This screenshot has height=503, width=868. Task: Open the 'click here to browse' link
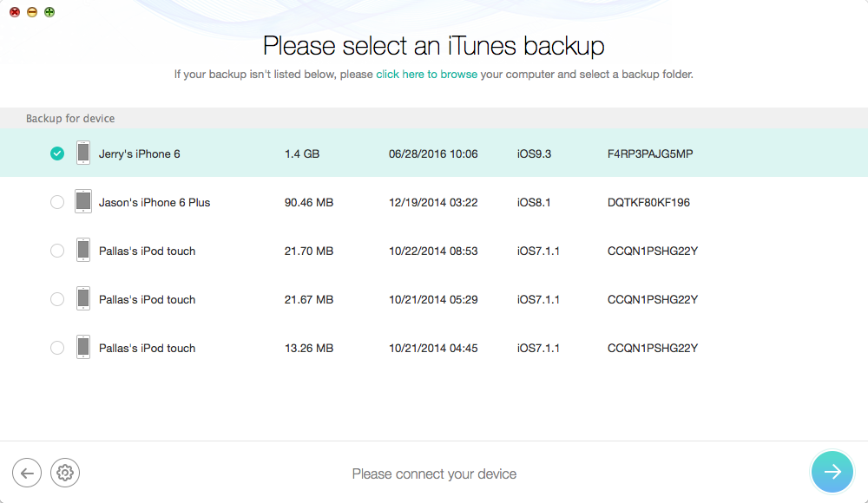(x=426, y=75)
